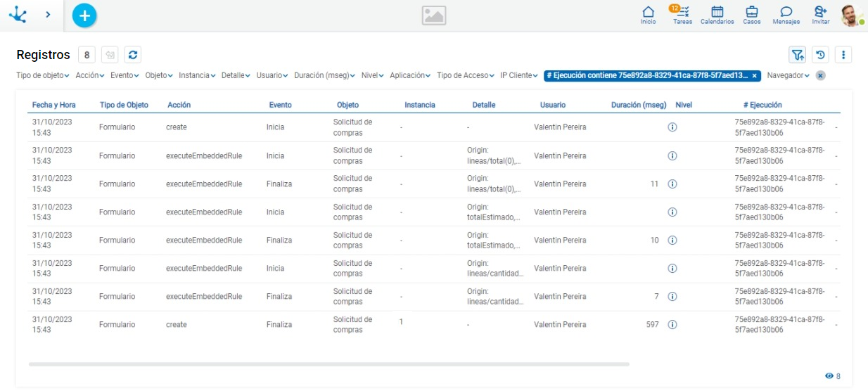
Task: Expand the Navegador filter dropdown
Action: pos(788,76)
